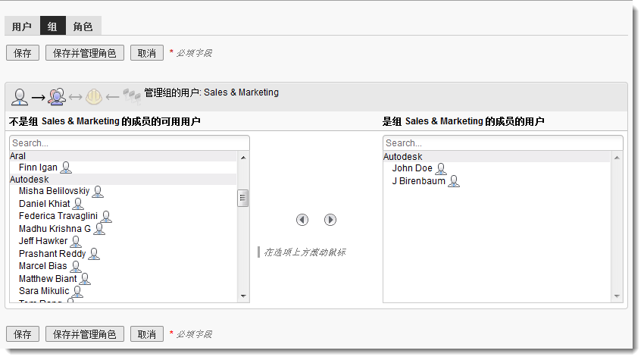644x360 pixels.
Task: Click user icon next to Madhu Krishna G
Action: (99, 229)
